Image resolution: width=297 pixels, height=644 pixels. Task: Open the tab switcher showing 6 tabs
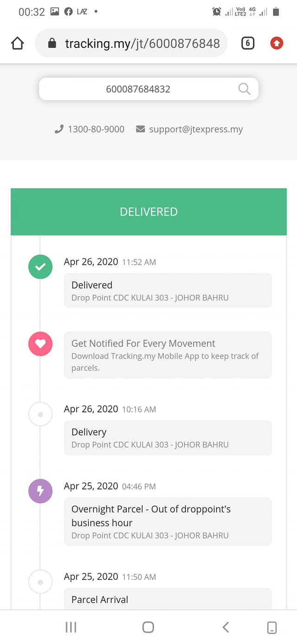click(x=248, y=44)
